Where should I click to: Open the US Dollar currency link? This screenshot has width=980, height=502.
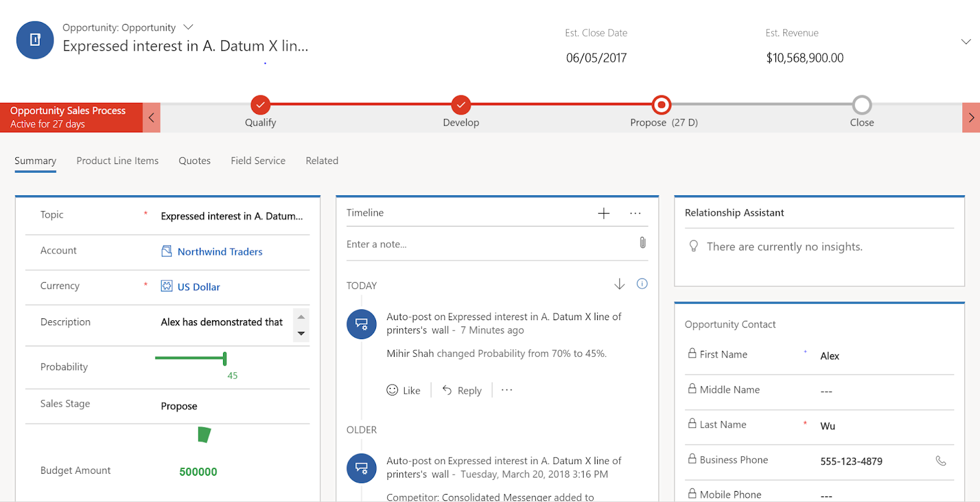[x=198, y=287]
